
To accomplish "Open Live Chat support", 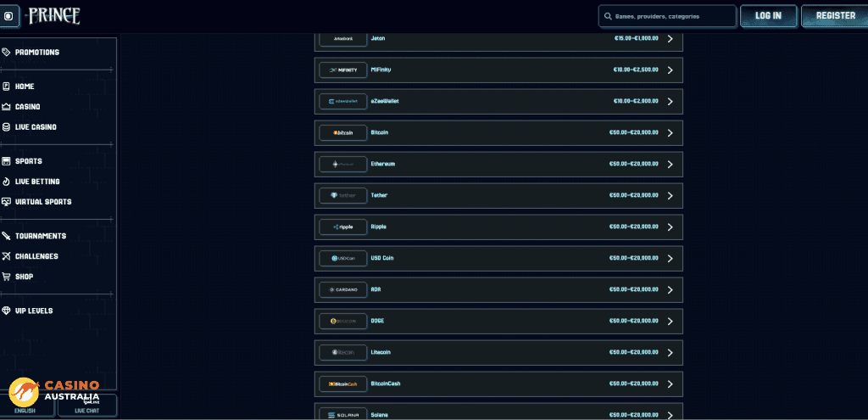I will point(87,406).
